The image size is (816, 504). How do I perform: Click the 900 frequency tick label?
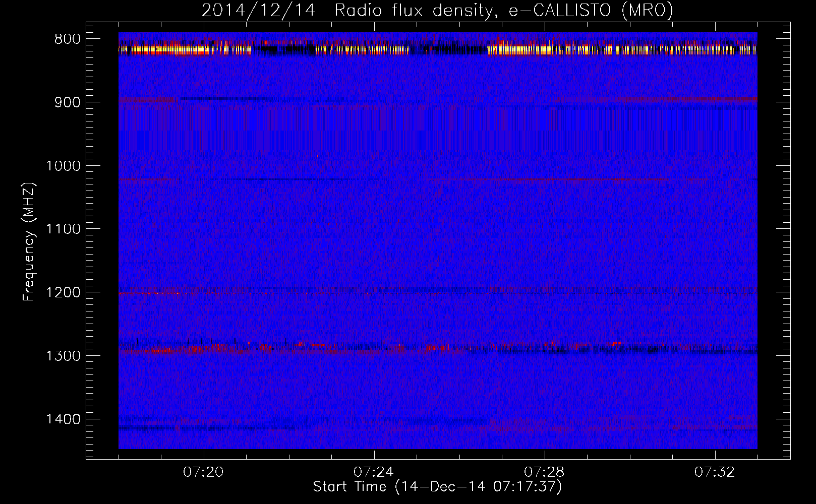tap(66, 102)
